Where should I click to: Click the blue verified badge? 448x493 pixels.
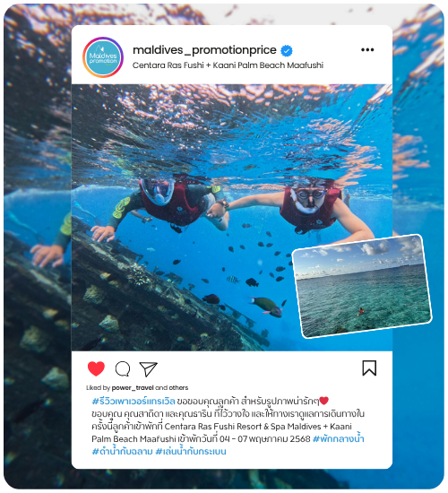[286, 50]
